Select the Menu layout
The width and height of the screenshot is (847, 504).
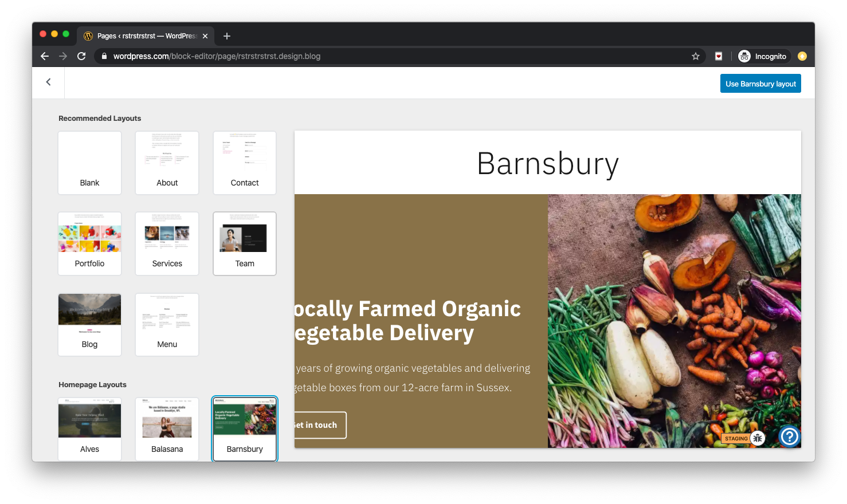[x=167, y=325]
